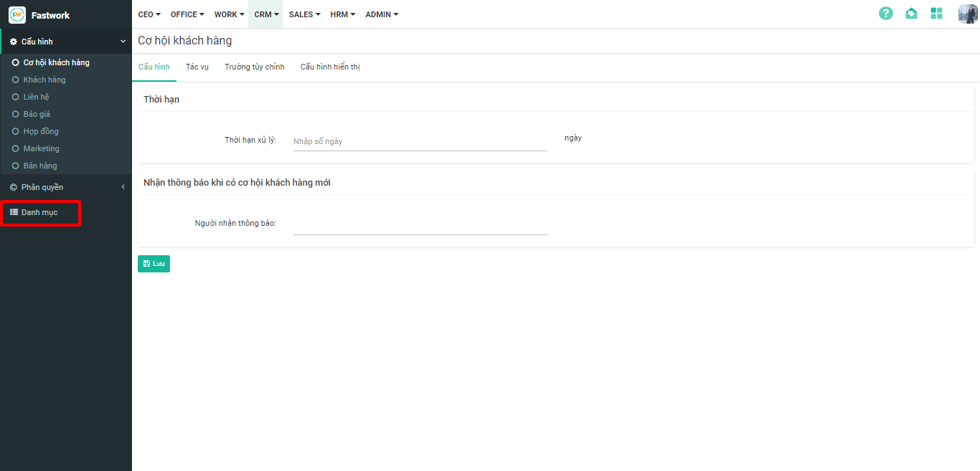Click the user profile avatar
The image size is (980, 471).
967,14
